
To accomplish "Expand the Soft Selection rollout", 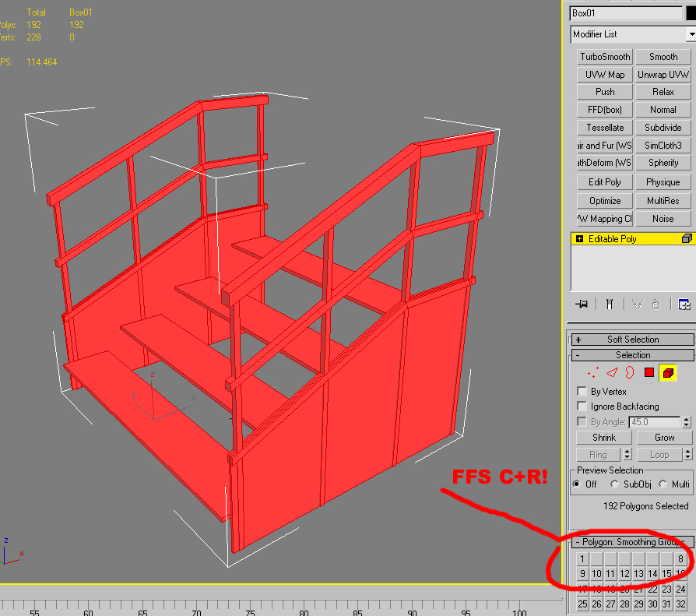I will [578, 340].
